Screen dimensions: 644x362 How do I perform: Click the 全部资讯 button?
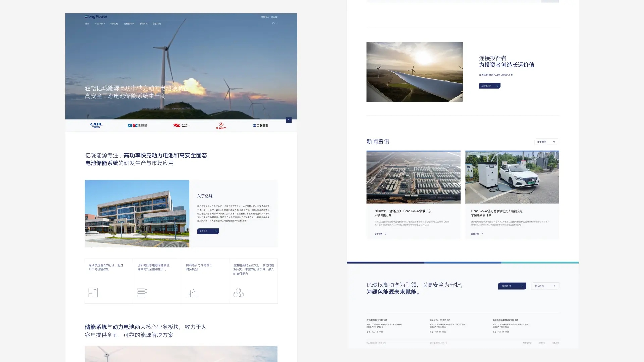point(546,142)
